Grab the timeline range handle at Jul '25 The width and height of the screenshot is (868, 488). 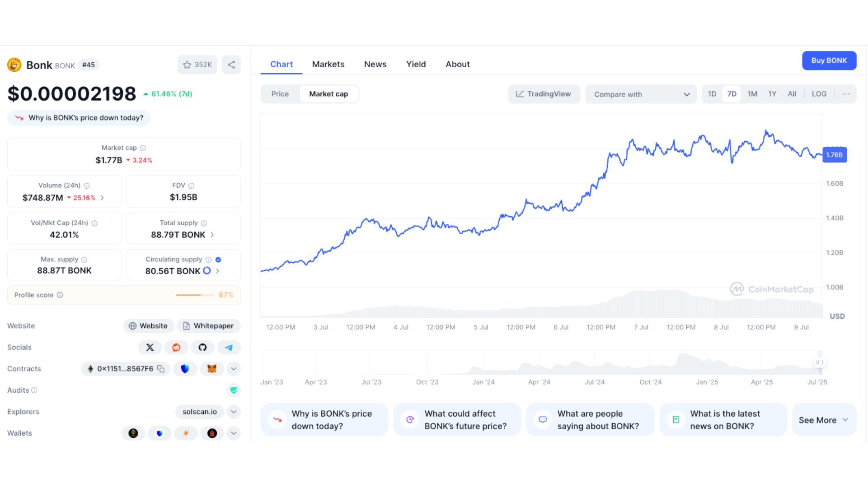click(x=820, y=363)
